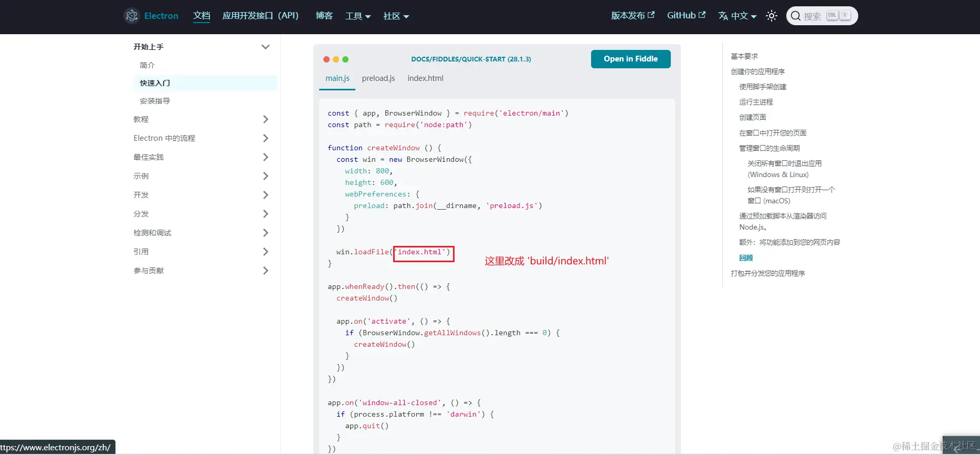The width and height of the screenshot is (980, 455).
Task: Click the external-link icon beside 版本发布
Action: click(x=651, y=15)
